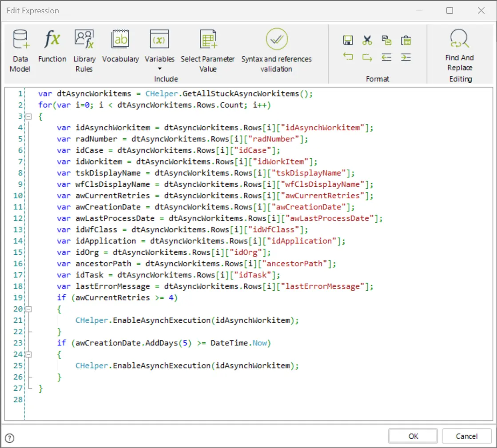
Task: Click GetAllStuckAsyncWorkitems on line 1
Action: [x=241, y=94]
